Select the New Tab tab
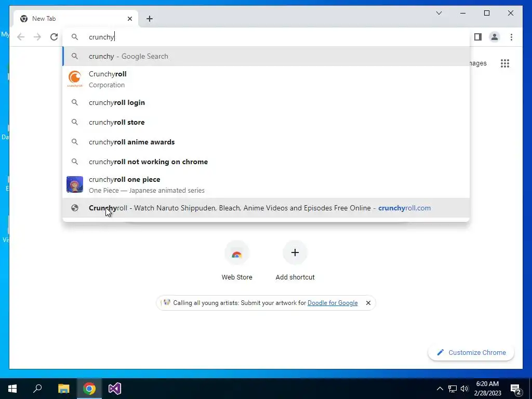The height and width of the screenshot is (399, 532). 76,19
